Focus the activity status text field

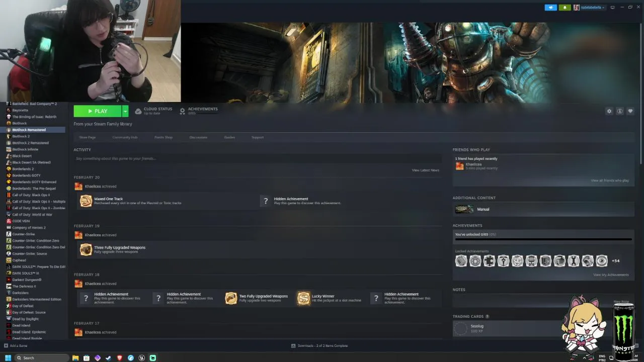(258, 158)
